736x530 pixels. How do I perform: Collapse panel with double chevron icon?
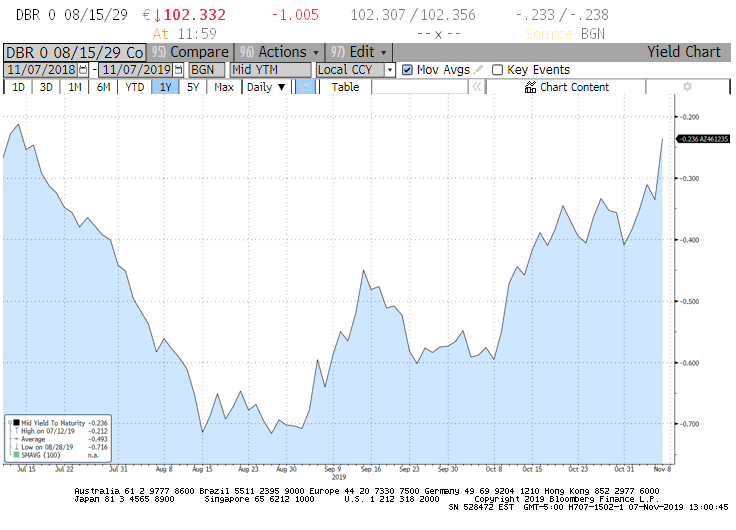click(x=476, y=87)
